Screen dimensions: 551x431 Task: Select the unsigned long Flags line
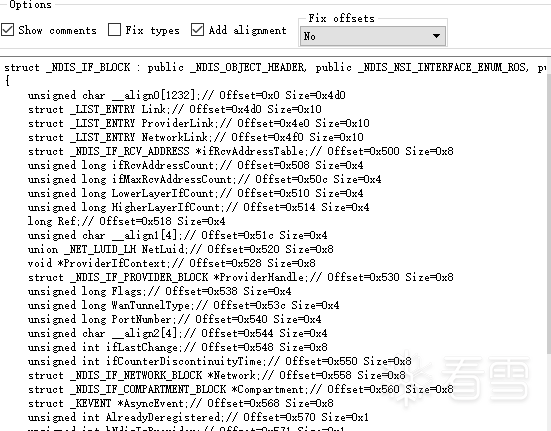click(x=160, y=292)
